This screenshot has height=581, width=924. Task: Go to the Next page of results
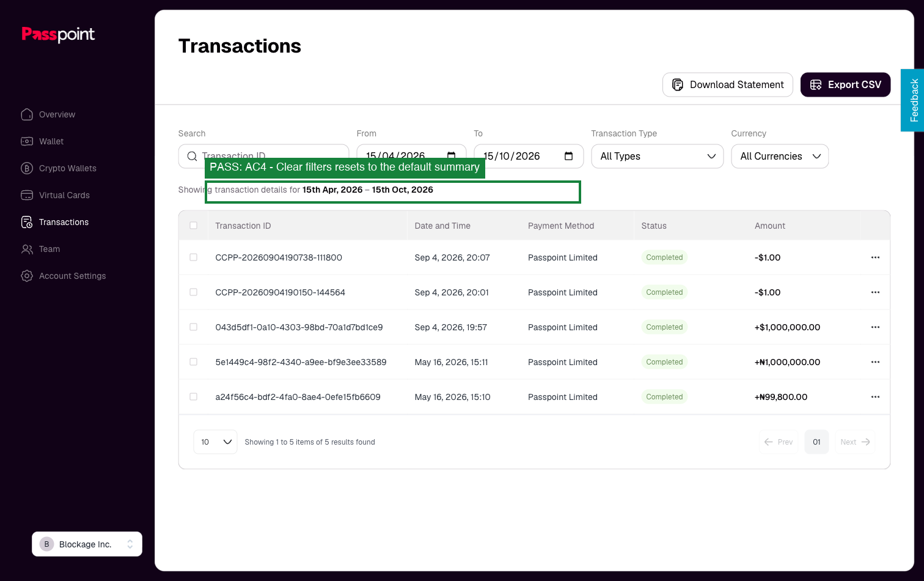[x=856, y=442]
